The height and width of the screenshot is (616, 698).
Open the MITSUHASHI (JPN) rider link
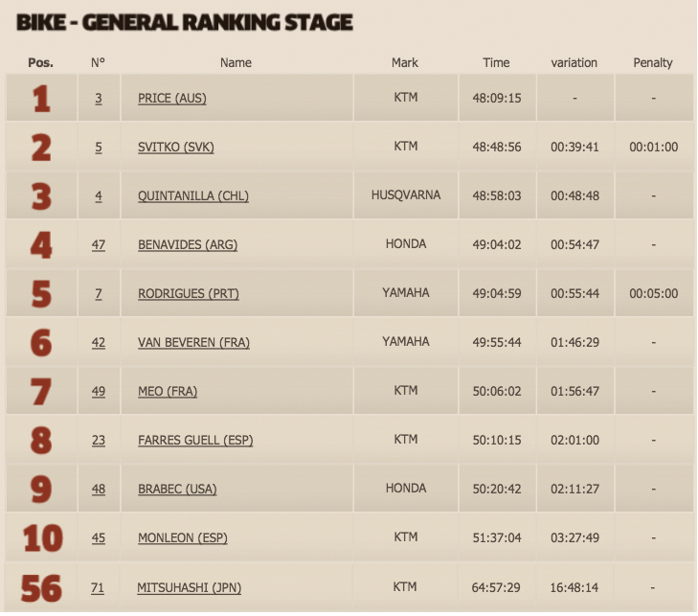tap(190, 588)
